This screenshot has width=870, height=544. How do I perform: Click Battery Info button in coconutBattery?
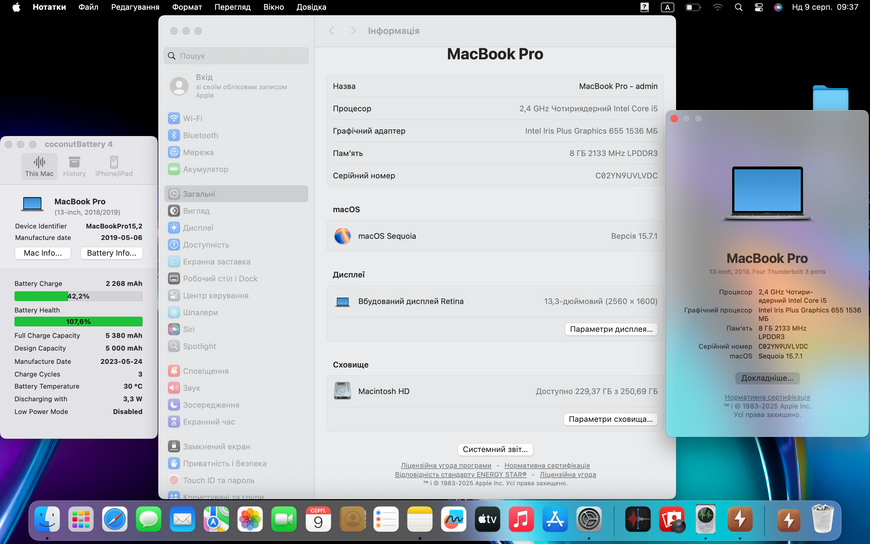click(112, 253)
